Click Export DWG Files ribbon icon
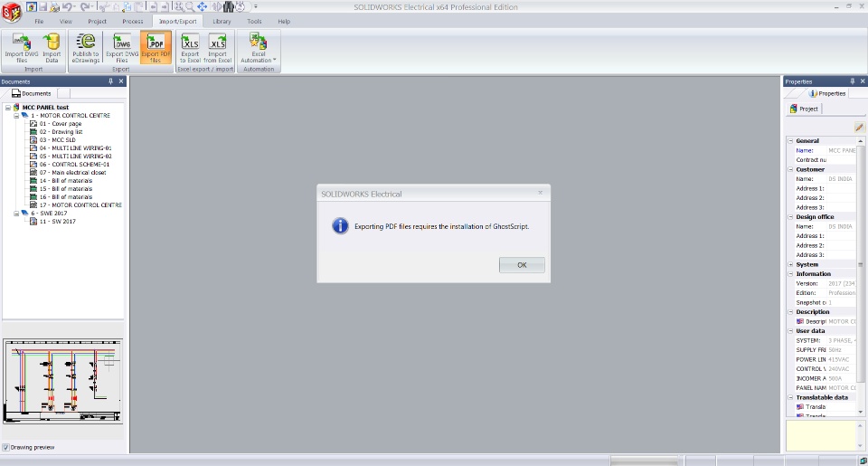This screenshot has height=466, width=868. point(122,49)
